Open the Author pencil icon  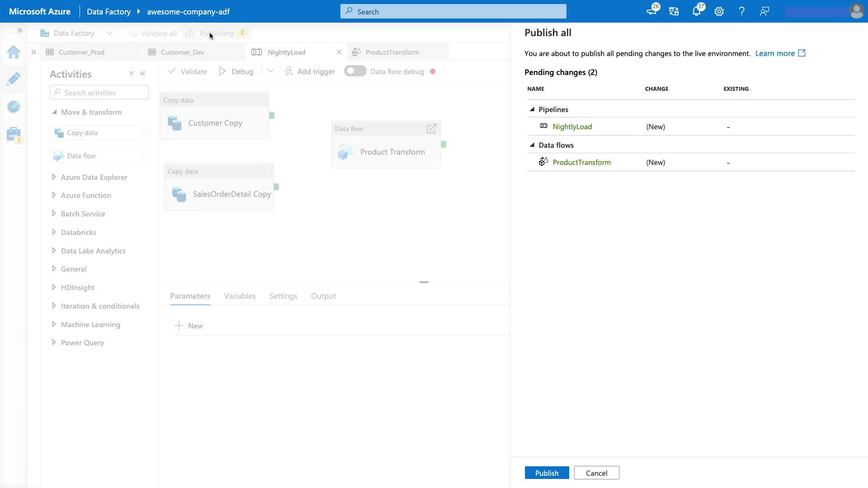coord(14,79)
